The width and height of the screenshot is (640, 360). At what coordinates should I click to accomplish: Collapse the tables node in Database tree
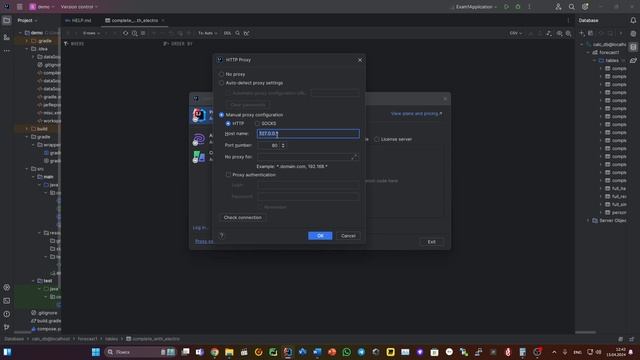[x=594, y=60]
